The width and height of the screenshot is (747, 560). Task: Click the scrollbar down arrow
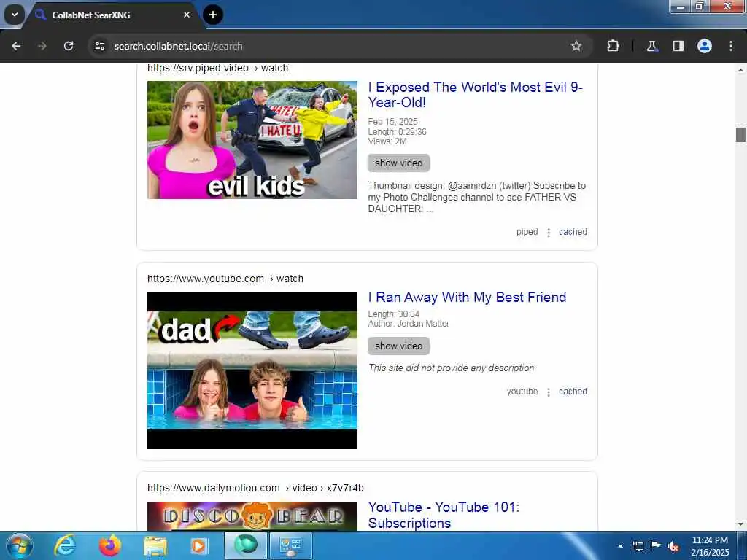point(740,524)
